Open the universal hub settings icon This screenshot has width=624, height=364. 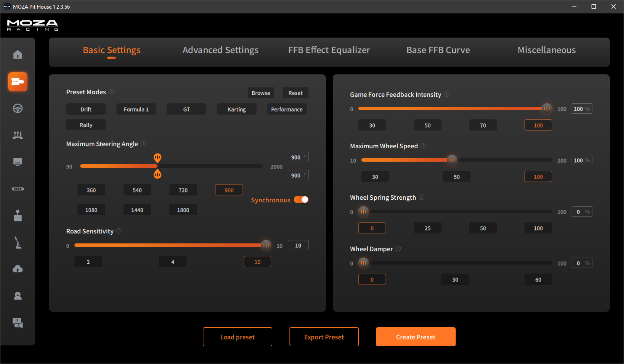coord(18,189)
